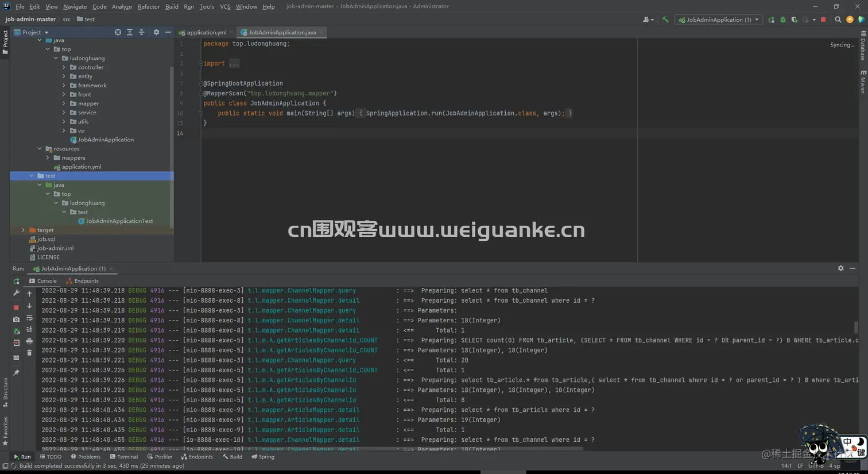The width and height of the screenshot is (868, 474).
Task: Toggle tool window bars icon in status bar
Action: click(x=5, y=466)
